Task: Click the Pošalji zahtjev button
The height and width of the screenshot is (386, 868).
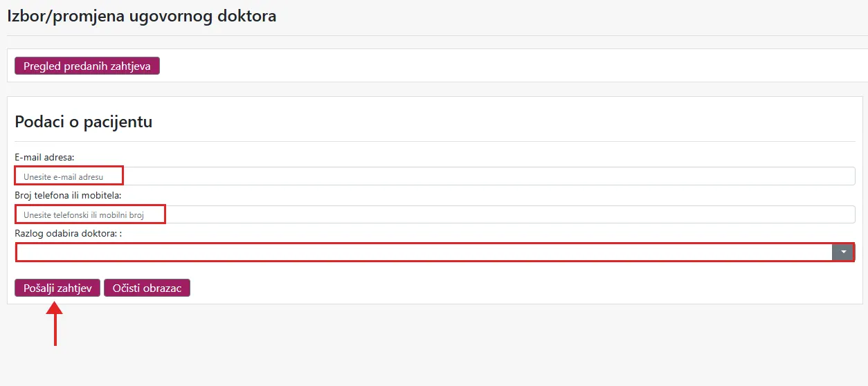Action: [x=57, y=288]
